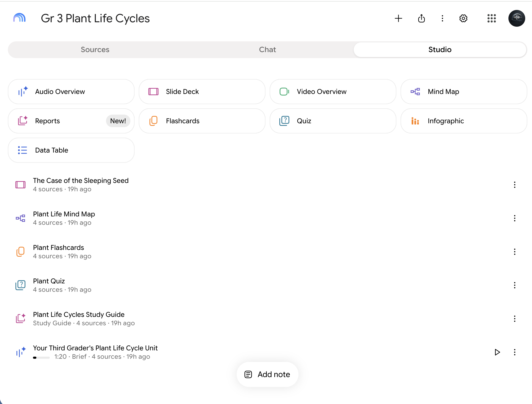Open more options for Plant Life Mind Map
532x404 pixels.
click(515, 218)
